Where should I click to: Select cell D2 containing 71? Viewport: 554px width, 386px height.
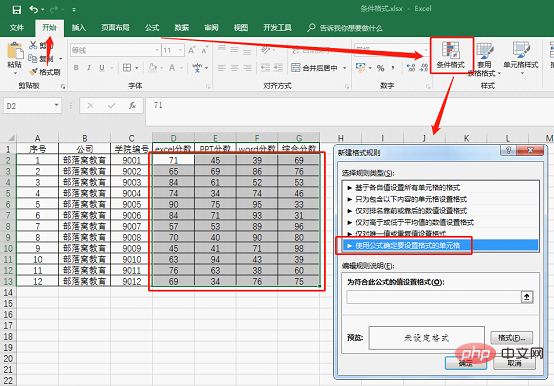tap(173, 160)
